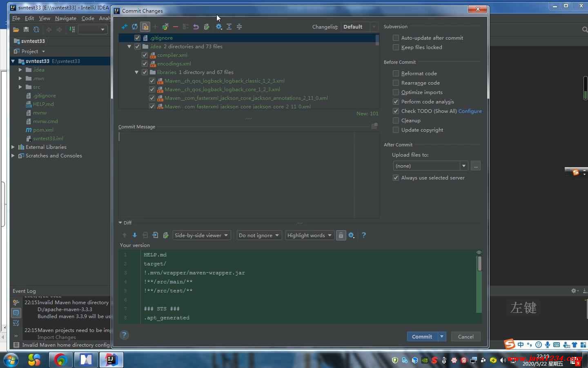Click the Rollback revert arrow icon

click(x=196, y=27)
